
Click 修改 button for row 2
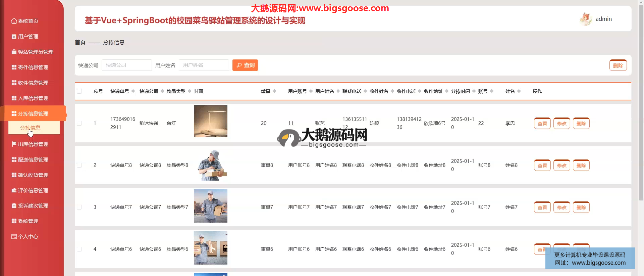click(x=561, y=166)
